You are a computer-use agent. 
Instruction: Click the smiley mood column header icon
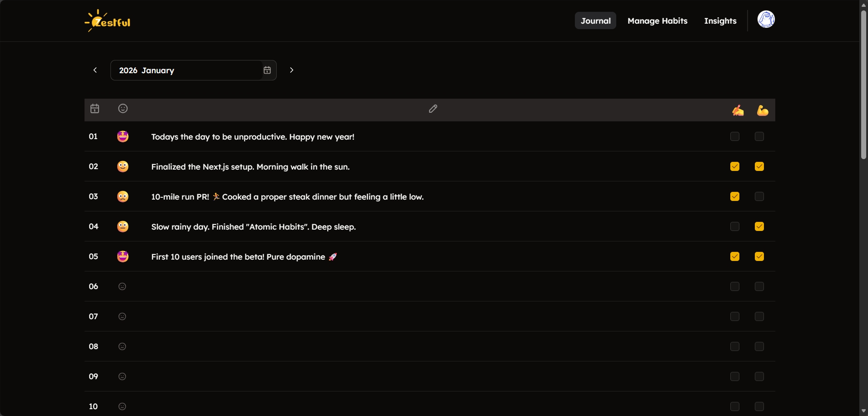coord(123,109)
